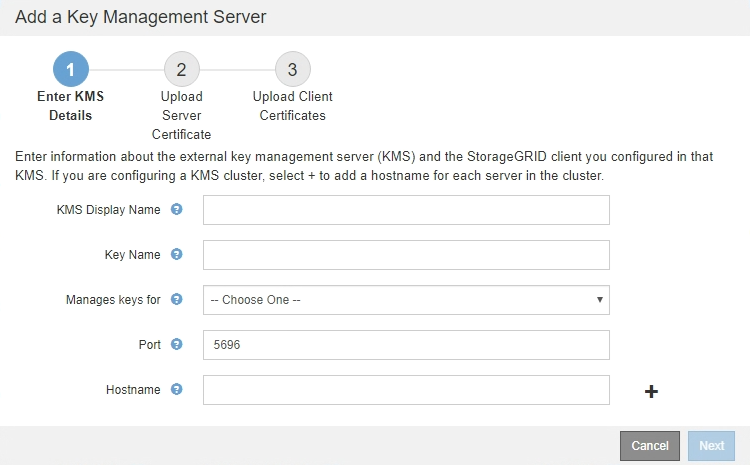Click the Key Name help icon

177,255
